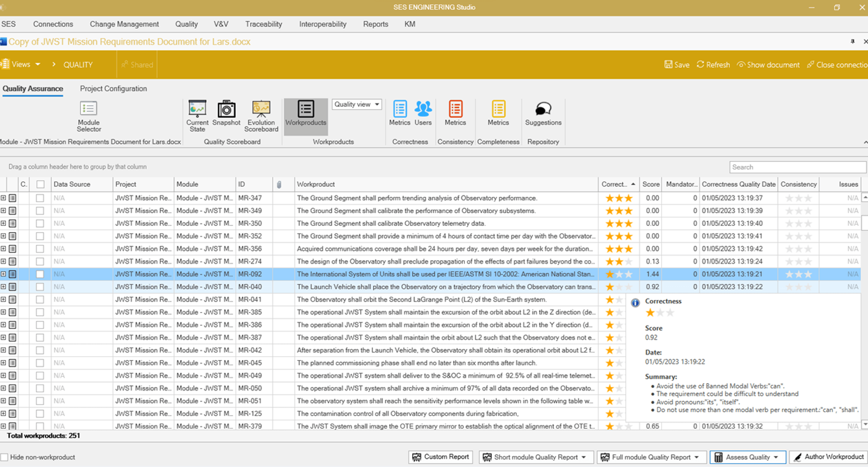The height and width of the screenshot is (467, 868).
Task: Click the QUALITY breadcrumb
Action: point(78,64)
